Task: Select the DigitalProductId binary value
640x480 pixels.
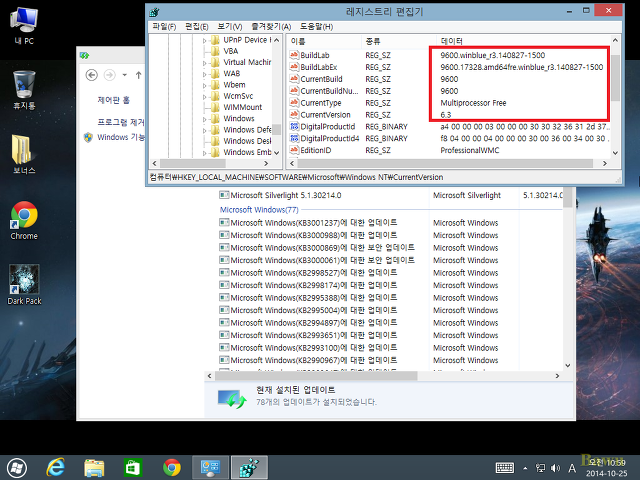Action: click(328, 127)
